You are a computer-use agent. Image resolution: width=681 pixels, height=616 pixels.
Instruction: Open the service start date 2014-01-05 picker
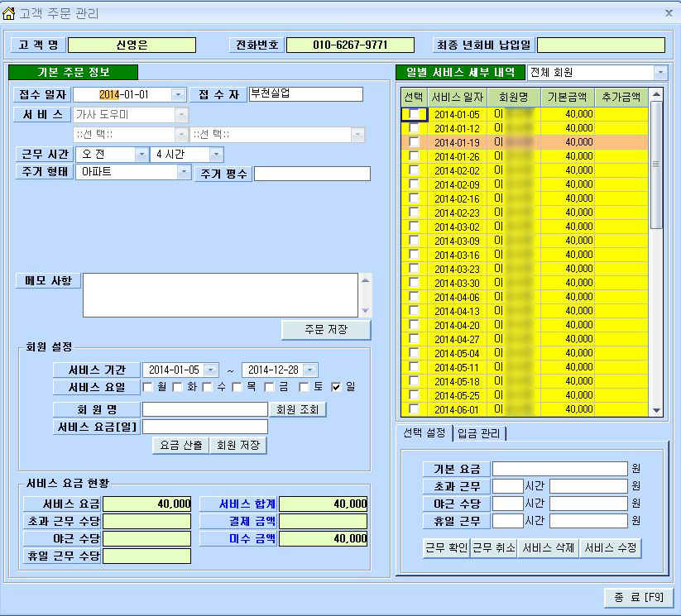[x=211, y=370]
